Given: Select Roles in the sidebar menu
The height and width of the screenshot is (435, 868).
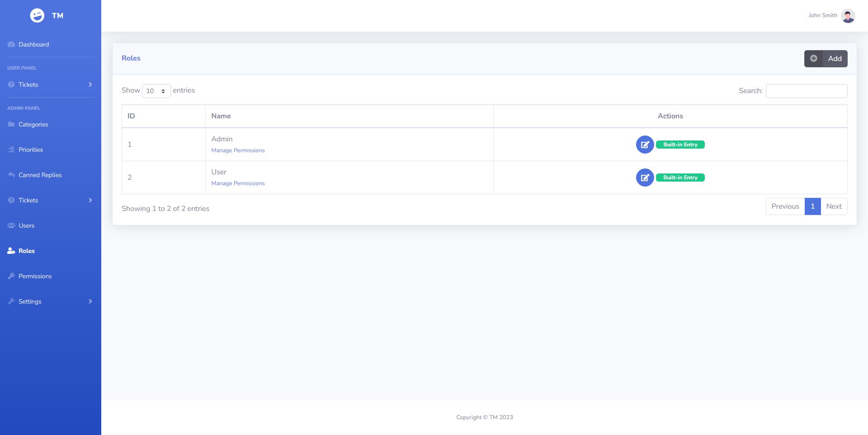Looking at the screenshot, I should pyautogui.click(x=26, y=251).
